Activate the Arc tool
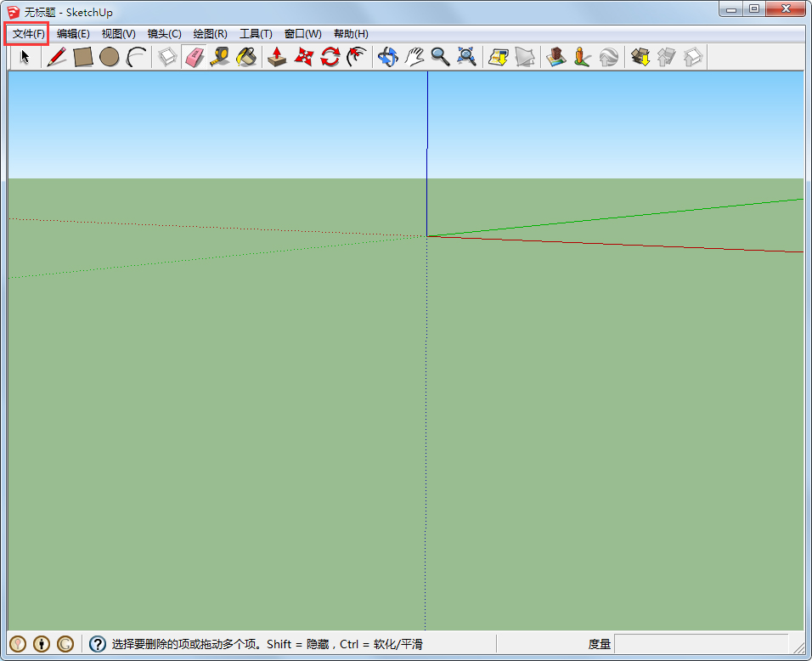Image resolution: width=812 pixels, height=661 pixels. (x=136, y=57)
